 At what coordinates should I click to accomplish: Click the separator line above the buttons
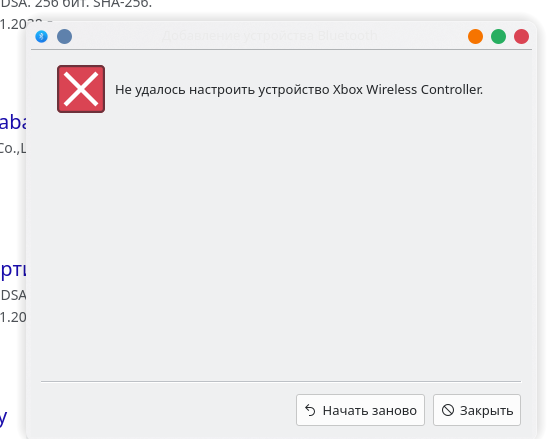(x=281, y=381)
